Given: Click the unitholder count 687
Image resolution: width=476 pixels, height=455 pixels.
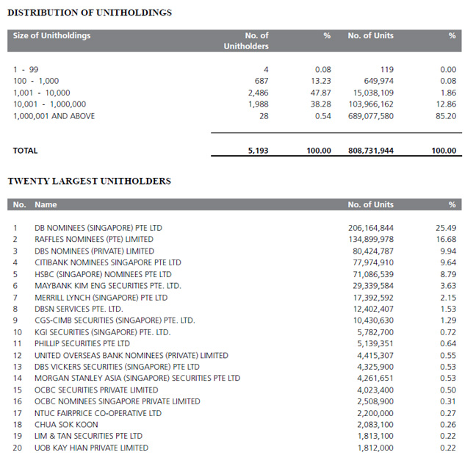Looking at the screenshot, I should pos(262,81).
